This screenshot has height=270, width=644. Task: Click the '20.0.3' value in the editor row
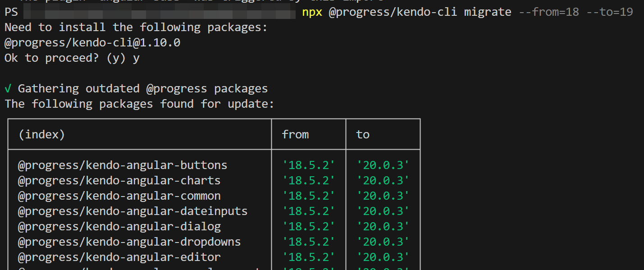click(383, 257)
